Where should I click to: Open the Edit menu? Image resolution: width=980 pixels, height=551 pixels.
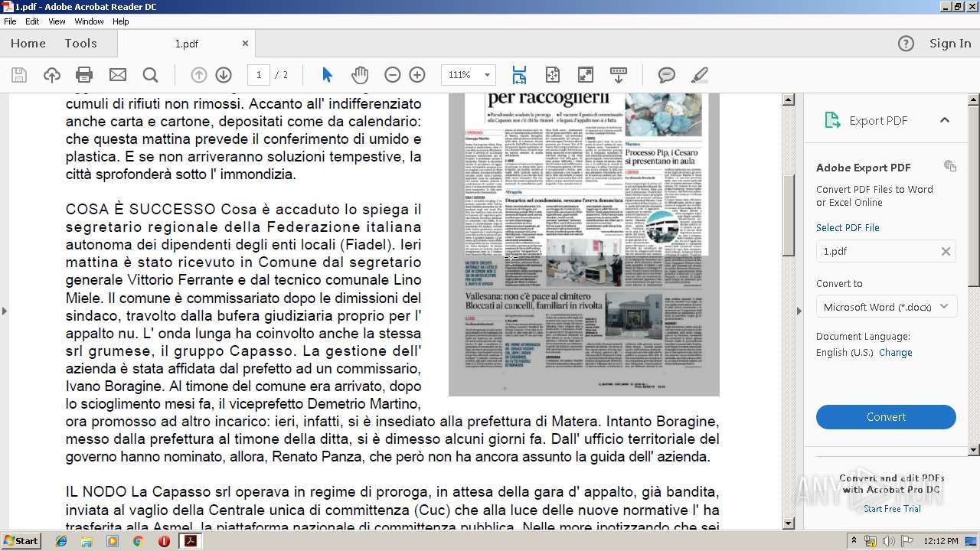[x=32, y=21]
